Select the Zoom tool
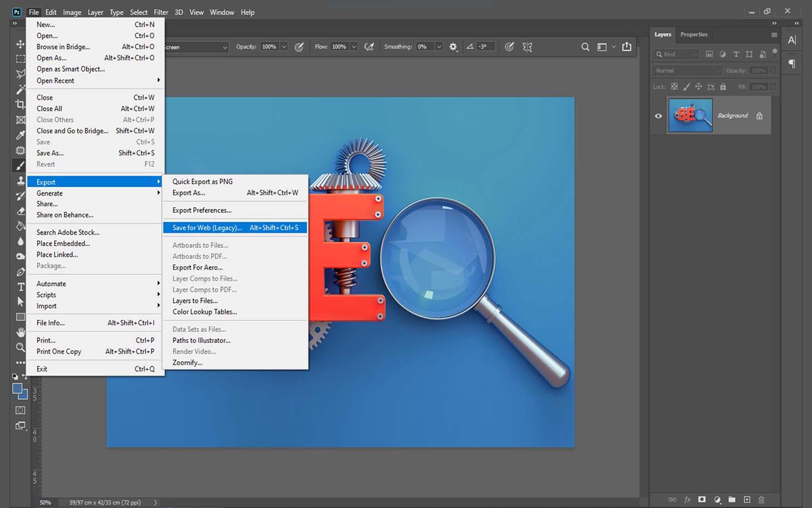Viewport: 812px width, 508px height. click(21, 347)
